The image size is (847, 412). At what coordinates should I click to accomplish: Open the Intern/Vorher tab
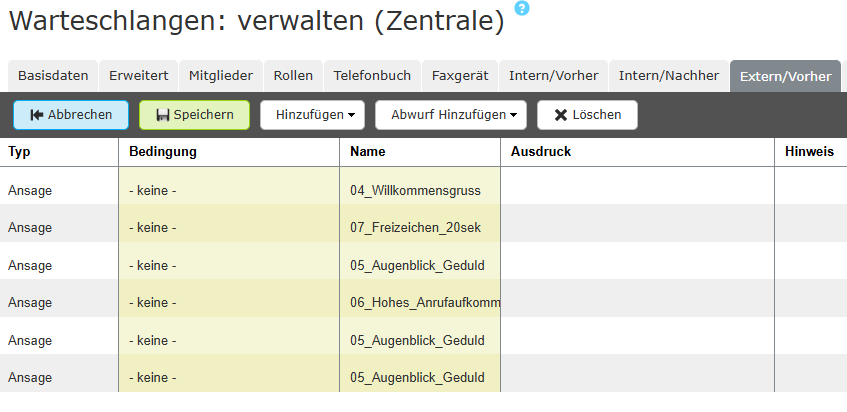pyautogui.click(x=554, y=76)
